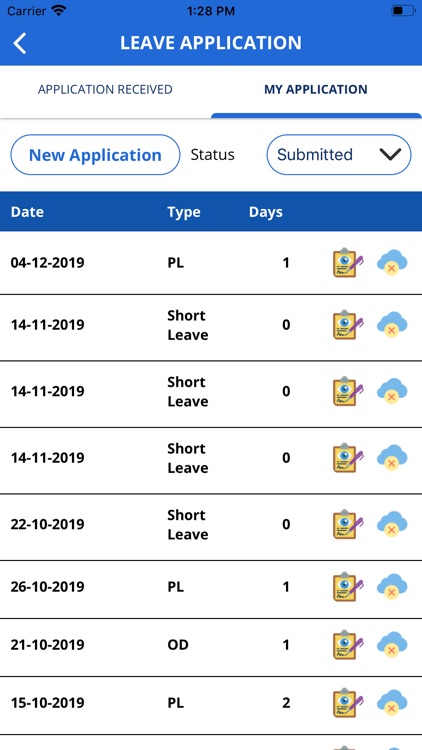Open view/edit icon for 26-10-2019 PL
422x750 pixels.
(348, 586)
